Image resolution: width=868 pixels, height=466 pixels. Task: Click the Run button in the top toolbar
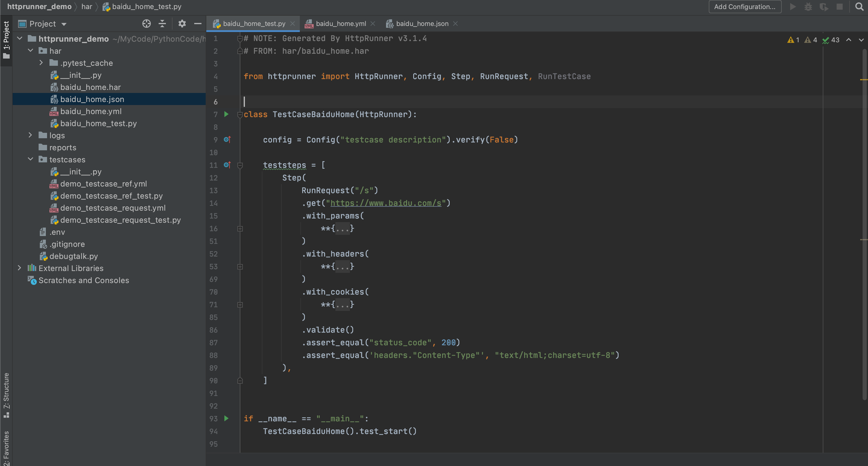point(793,7)
